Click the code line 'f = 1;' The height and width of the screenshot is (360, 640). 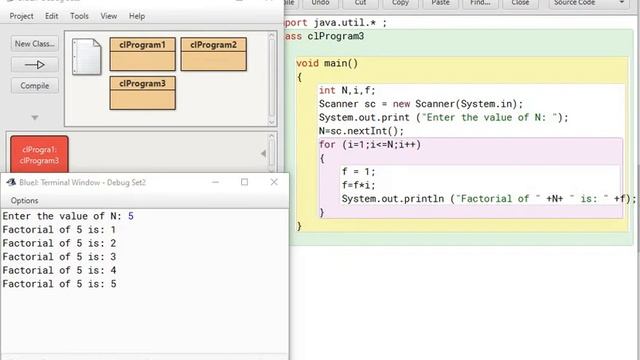pyautogui.click(x=358, y=171)
